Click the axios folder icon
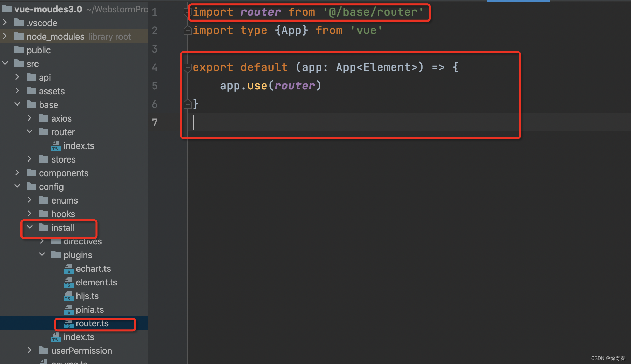 tap(44, 118)
